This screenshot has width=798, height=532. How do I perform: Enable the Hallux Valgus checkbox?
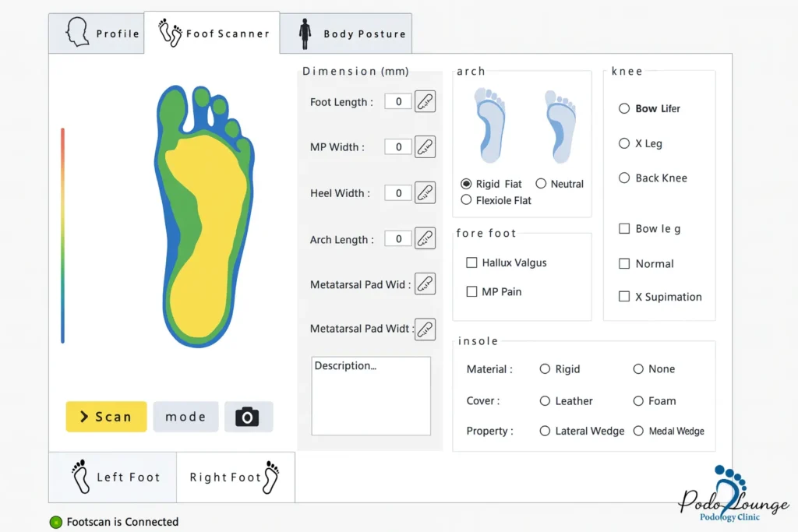(471, 262)
